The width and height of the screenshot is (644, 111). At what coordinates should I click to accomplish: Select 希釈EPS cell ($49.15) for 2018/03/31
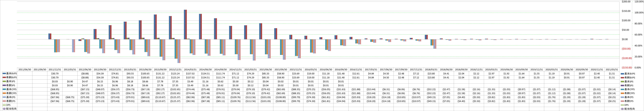(x=431, y=101)
